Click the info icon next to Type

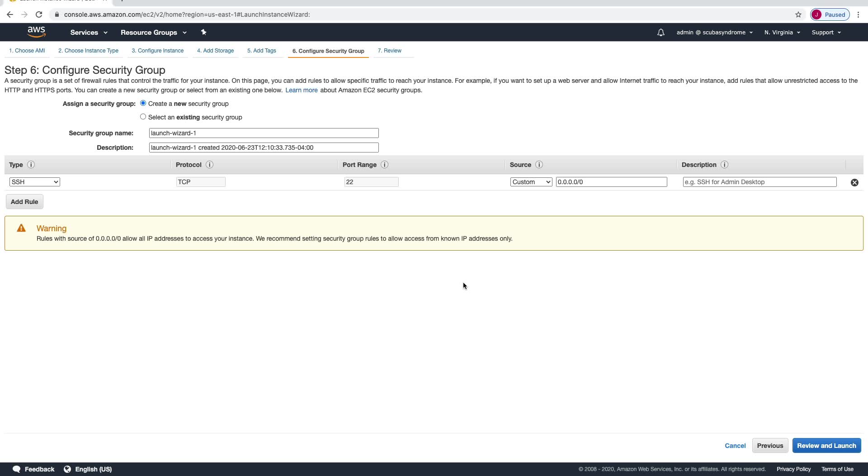tap(31, 165)
